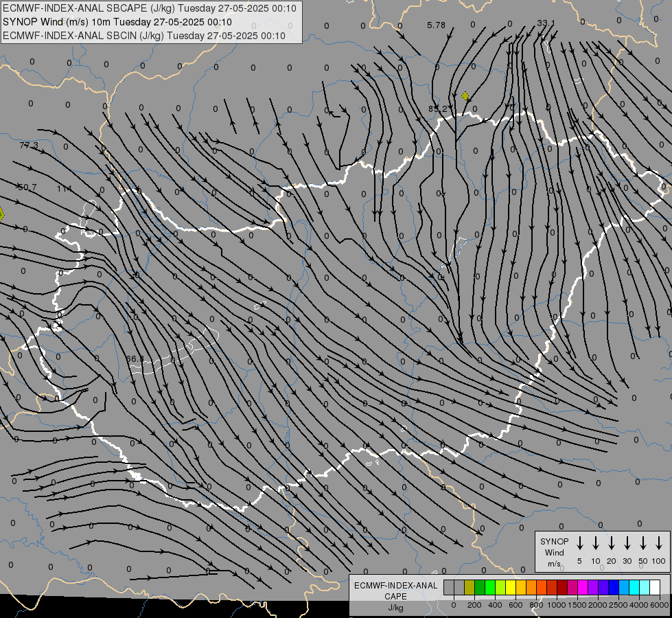Select the 2000 label in CAPE legend
The height and width of the screenshot is (618, 672).
[598, 605]
